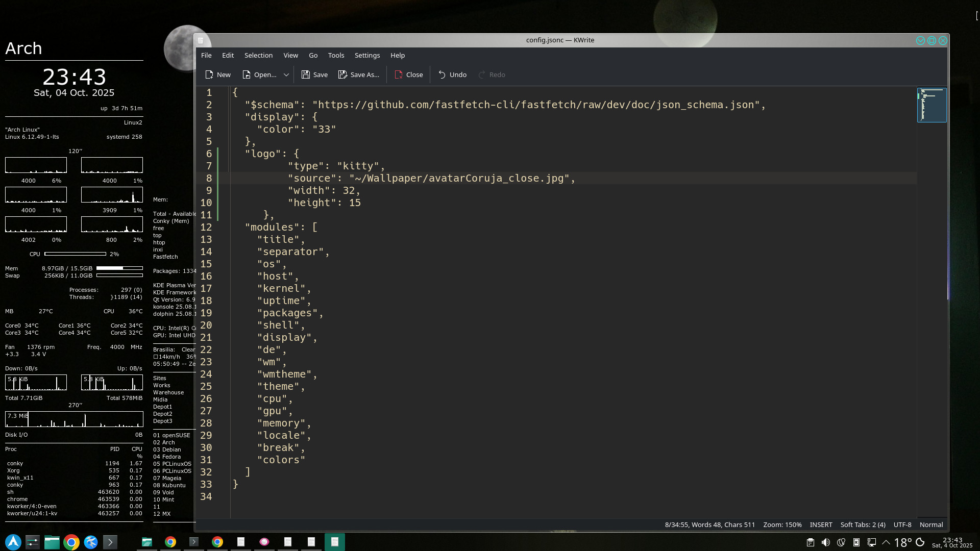Viewport: 980px width, 551px height.
Task: Open the Selection menu
Action: pos(258,55)
